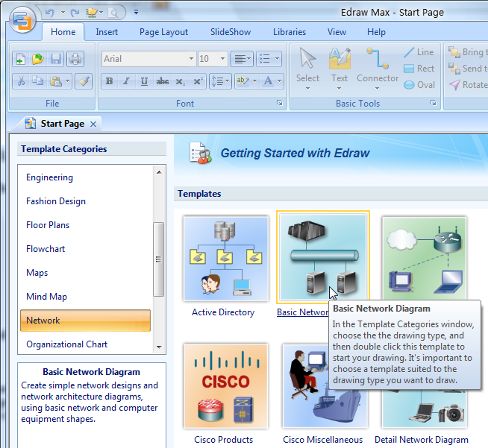
Task: Open the Font group dialog launcher
Action: click(x=280, y=103)
